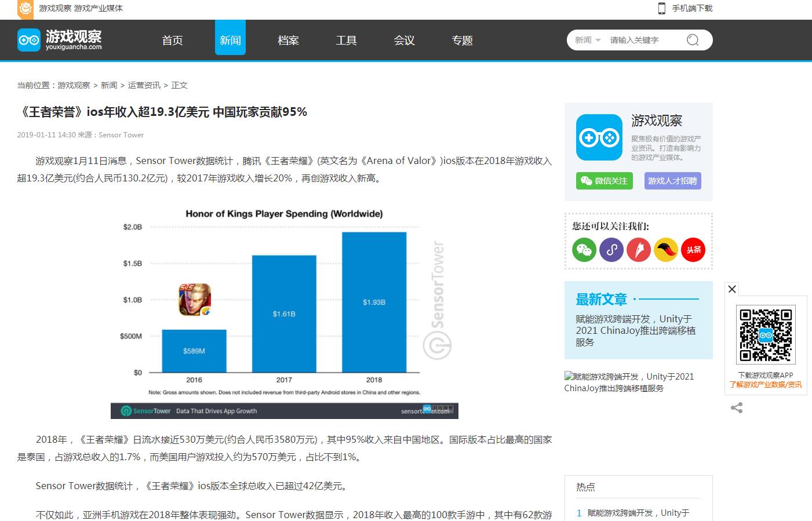Click the 运营资讯 breadcrumb link
Screen dimensions: 812x521
pyautogui.click(x=144, y=85)
